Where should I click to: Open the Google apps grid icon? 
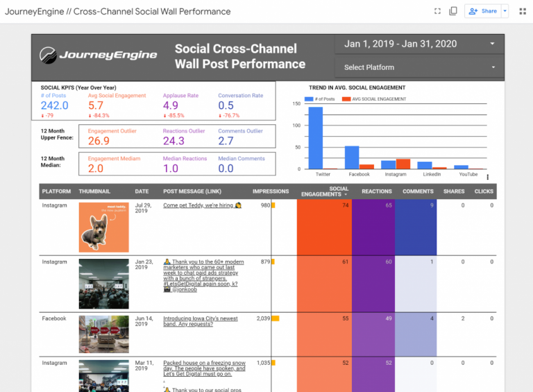pos(523,11)
